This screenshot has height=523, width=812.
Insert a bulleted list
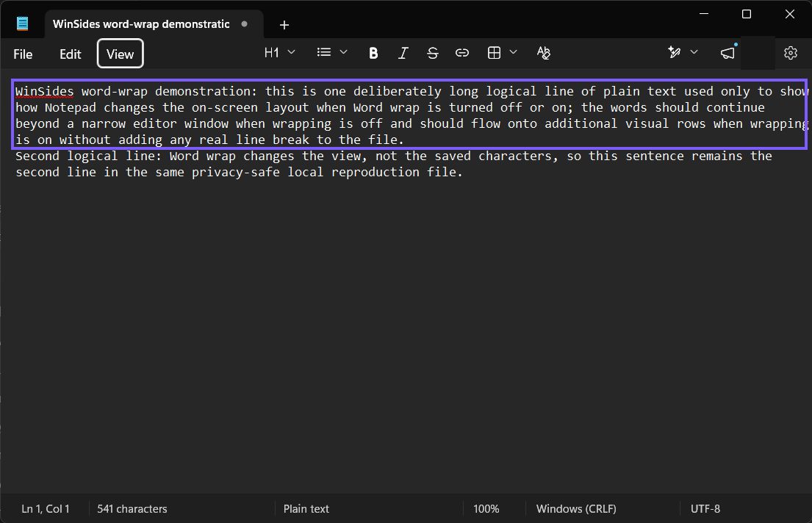pos(324,52)
